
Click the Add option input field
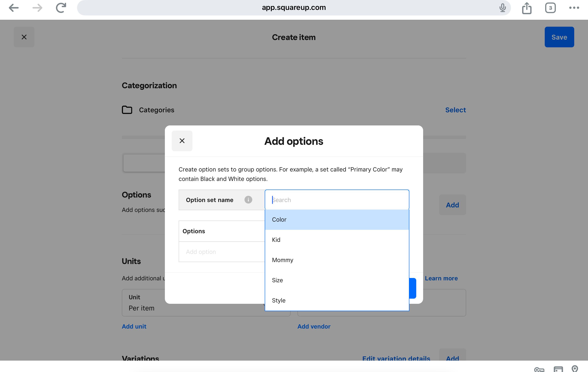(x=222, y=252)
